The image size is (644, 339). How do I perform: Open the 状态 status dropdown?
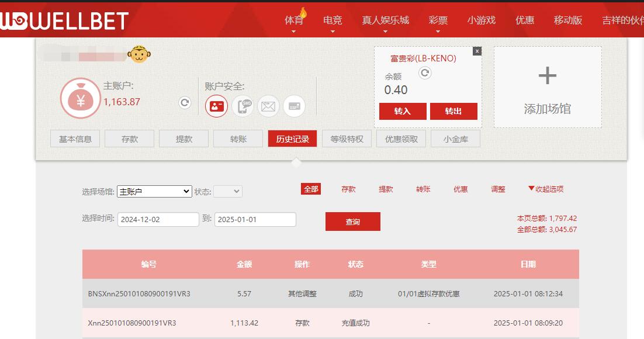point(228,191)
